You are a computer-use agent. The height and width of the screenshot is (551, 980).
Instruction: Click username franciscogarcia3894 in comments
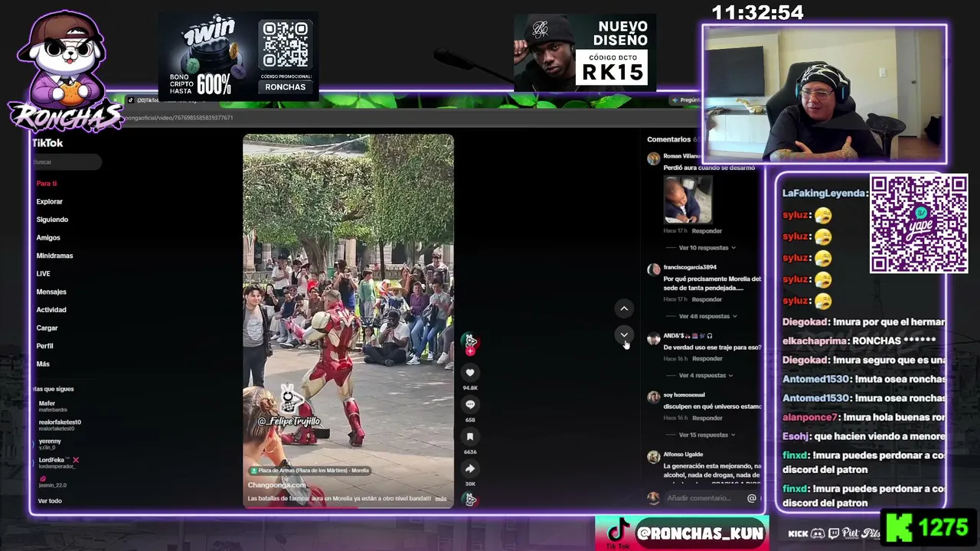coord(690,267)
